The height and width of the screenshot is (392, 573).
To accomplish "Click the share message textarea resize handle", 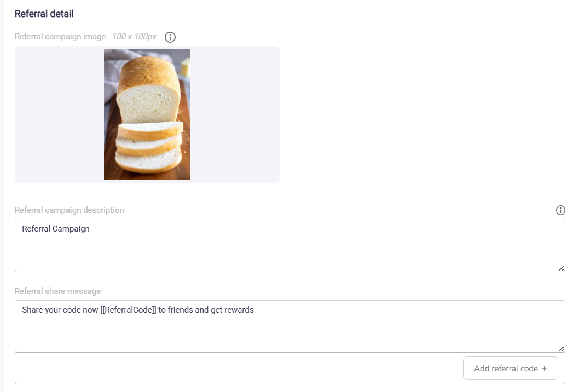I will click(561, 348).
